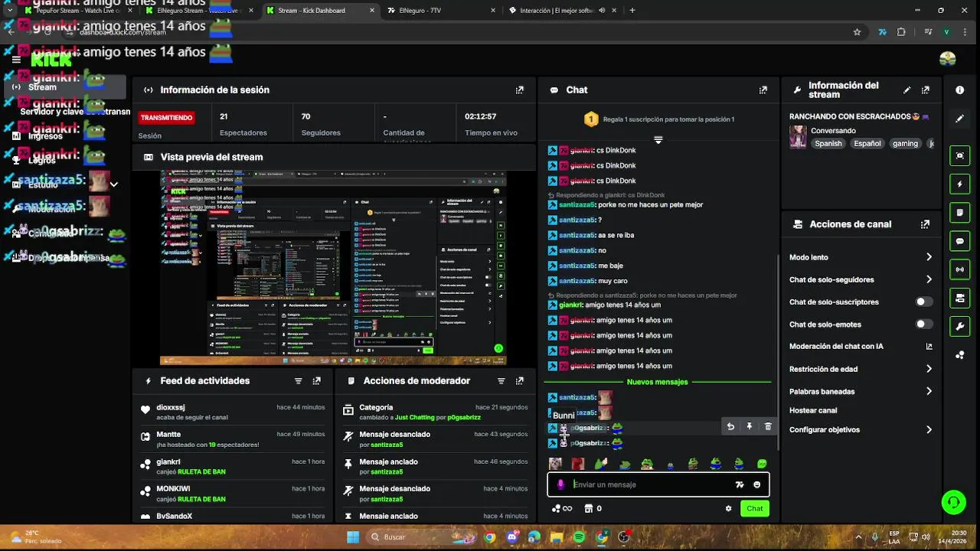Screen dimensions: 980x551
Task: Open the green support headset button
Action: pos(953,502)
